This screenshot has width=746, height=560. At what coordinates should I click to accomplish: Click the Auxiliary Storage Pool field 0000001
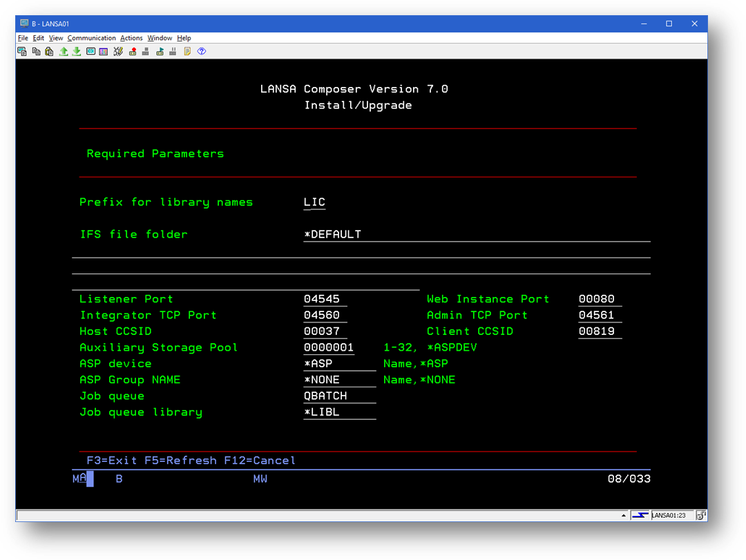point(329,348)
